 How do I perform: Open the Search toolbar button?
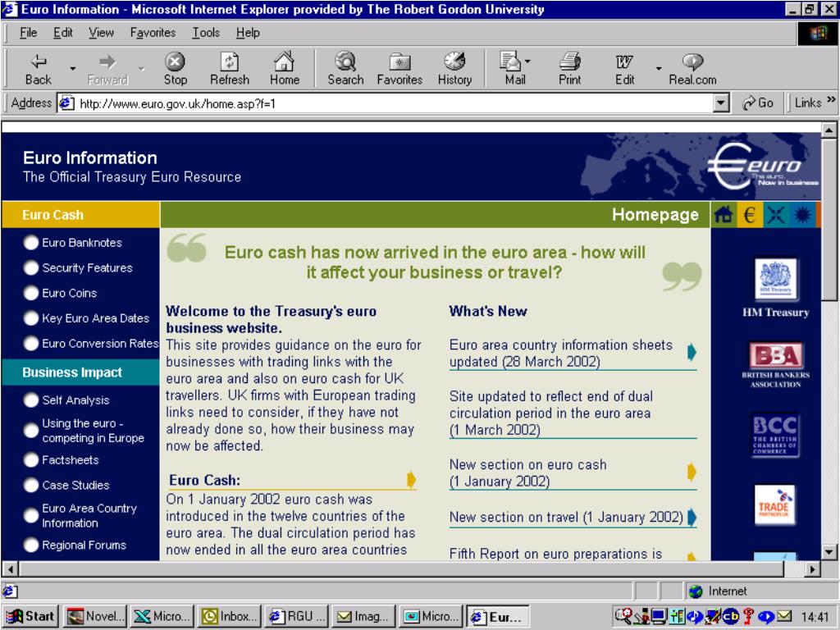pyautogui.click(x=345, y=69)
